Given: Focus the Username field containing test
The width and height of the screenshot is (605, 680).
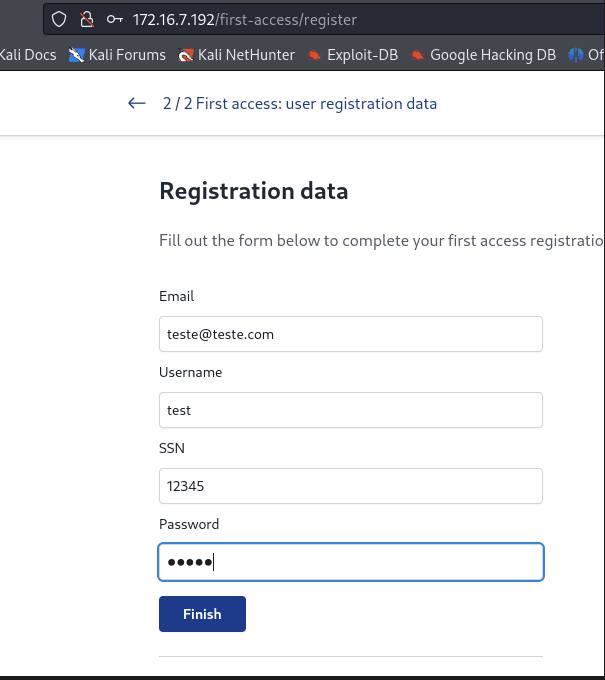Looking at the screenshot, I should tap(350, 410).
